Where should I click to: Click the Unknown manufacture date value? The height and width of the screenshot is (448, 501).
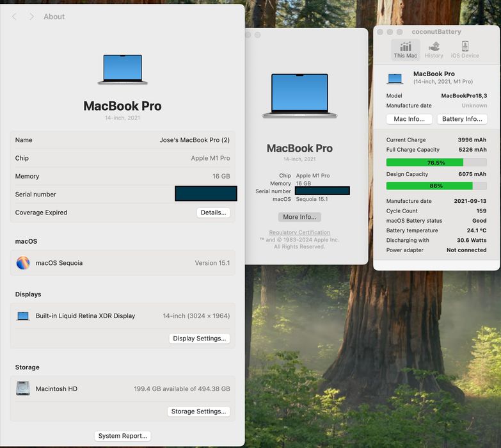tap(474, 106)
